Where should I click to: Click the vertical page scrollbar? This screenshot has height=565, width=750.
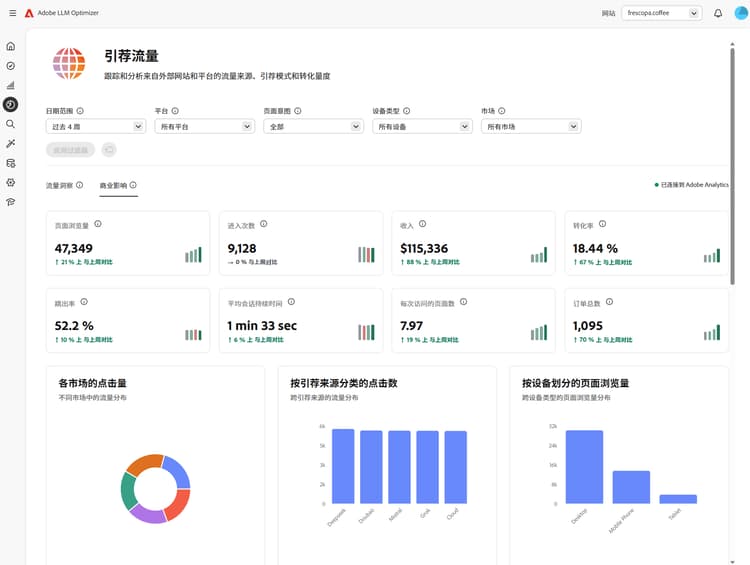click(732, 165)
